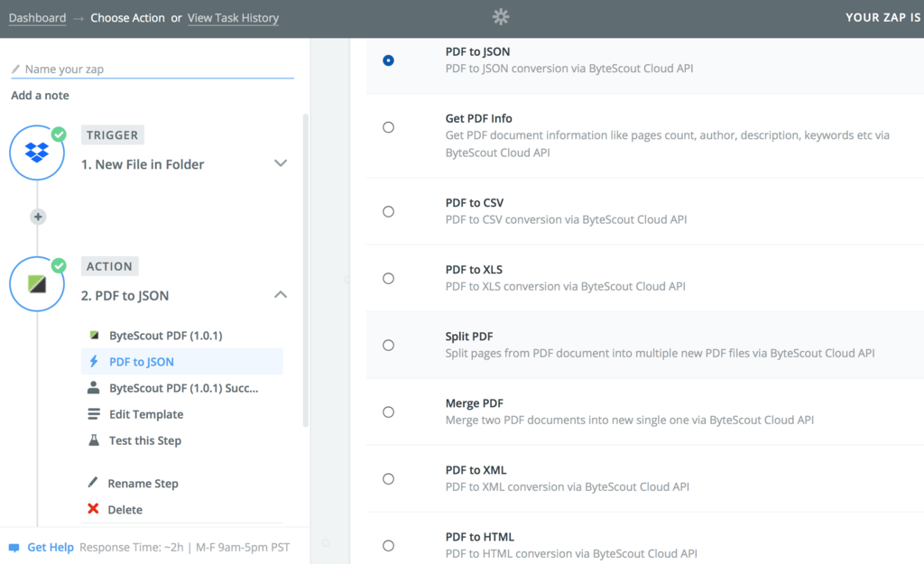Click 'PDF to CSV conversion via ByteScout Cloud API' description
Viewport: 924px width, 564px height.
[x=567, y=219]
